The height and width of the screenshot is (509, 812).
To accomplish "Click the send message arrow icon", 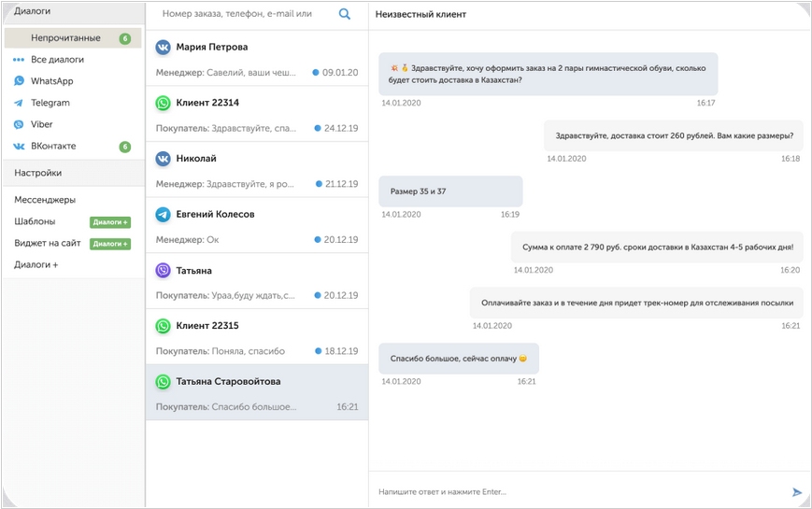I will [x=797, y=492].
